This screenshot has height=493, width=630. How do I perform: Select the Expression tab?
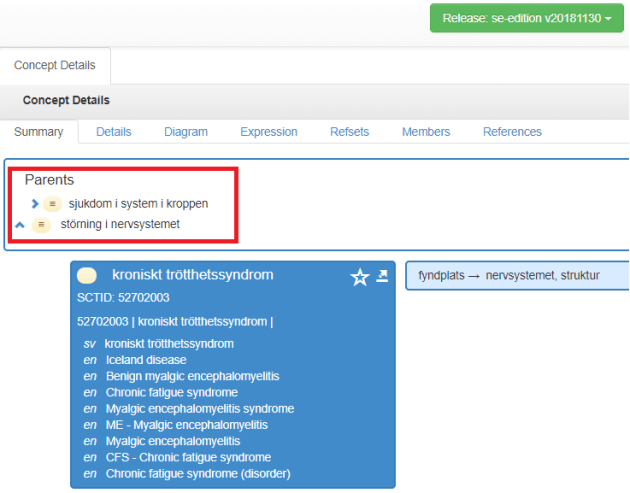[268, 132]
